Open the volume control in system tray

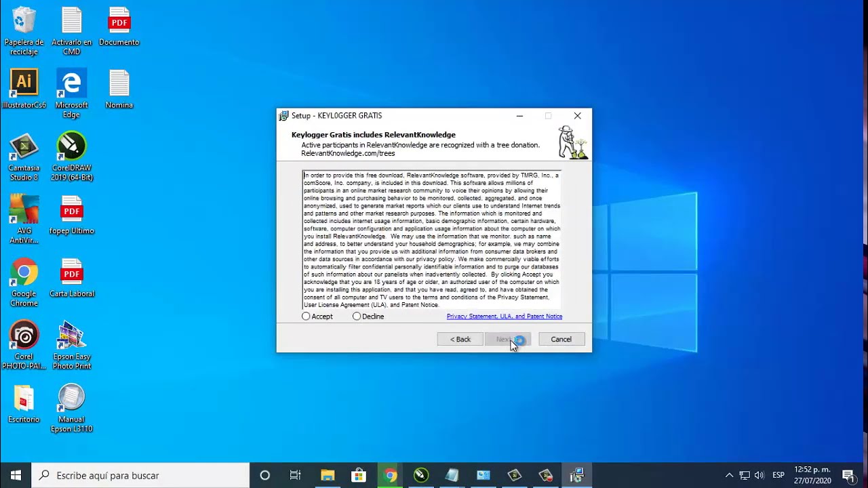pos(759,475)
